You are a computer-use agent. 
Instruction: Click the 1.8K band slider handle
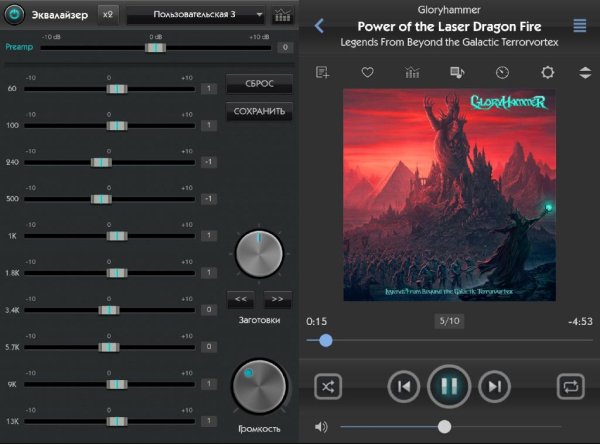click(117, 273)
